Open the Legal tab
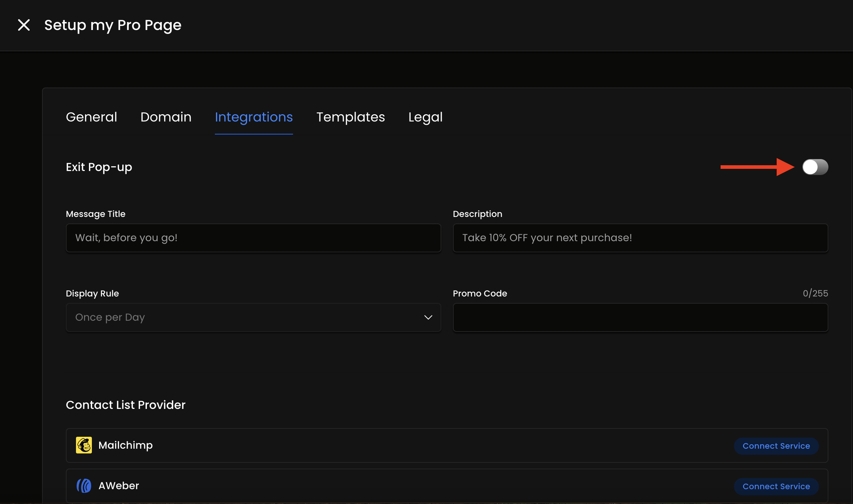This screenshot has width=853, height=504. click(425, 117)
